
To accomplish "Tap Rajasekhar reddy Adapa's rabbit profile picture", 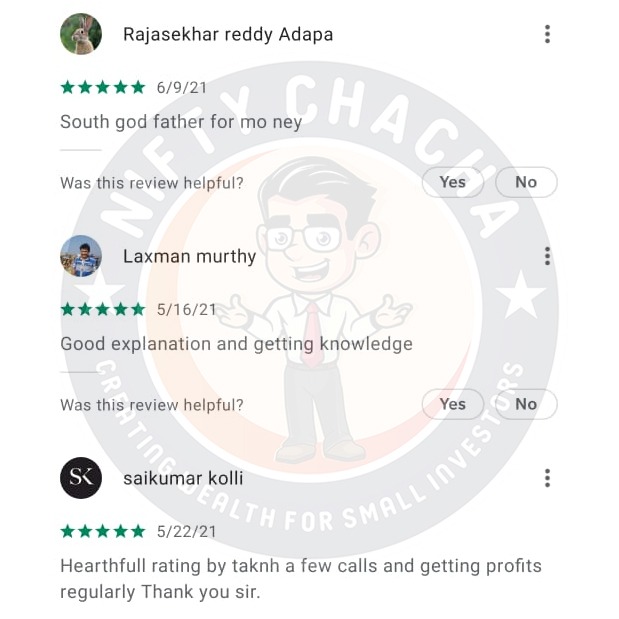I will pos(81,34).
